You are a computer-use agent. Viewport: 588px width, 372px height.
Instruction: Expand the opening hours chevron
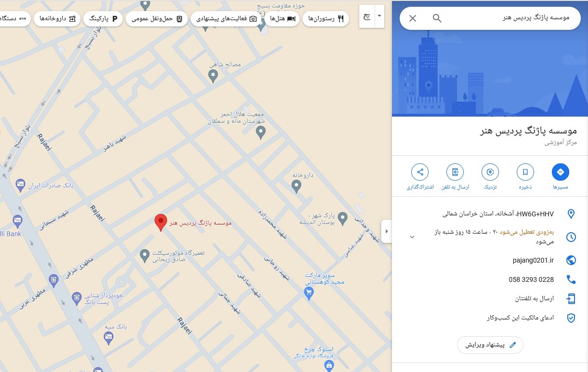(412, 237)
